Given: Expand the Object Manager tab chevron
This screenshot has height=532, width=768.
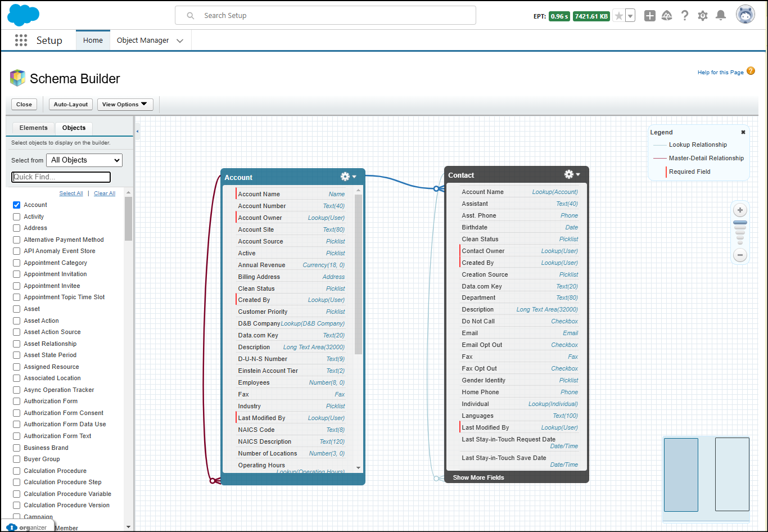Looking at the screenshot, I should [x=180, y=40].
